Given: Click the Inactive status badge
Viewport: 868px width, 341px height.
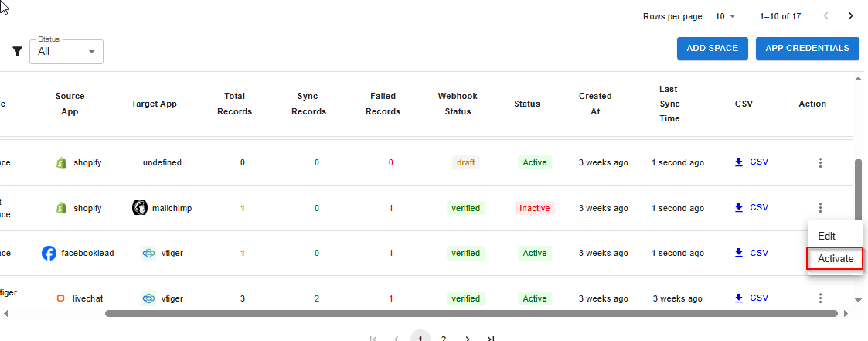Looking at the screenshot, I should [534, 208].
